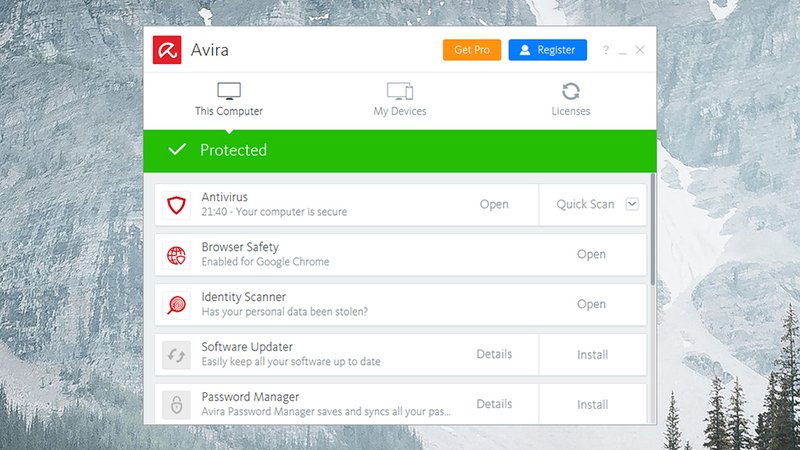
Task: Click '21:40 - Your computer is secure' text
Action: click(x=274, y=212)
